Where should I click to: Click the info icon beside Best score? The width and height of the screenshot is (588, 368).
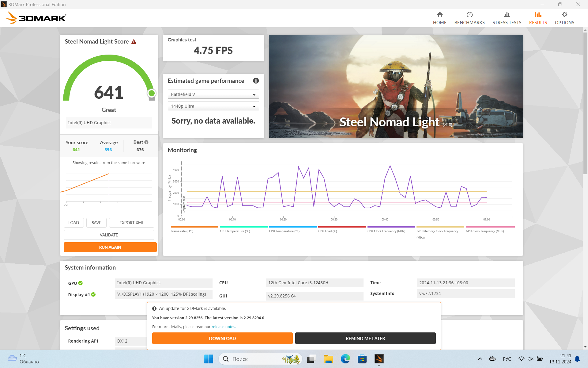pos(146,142)
